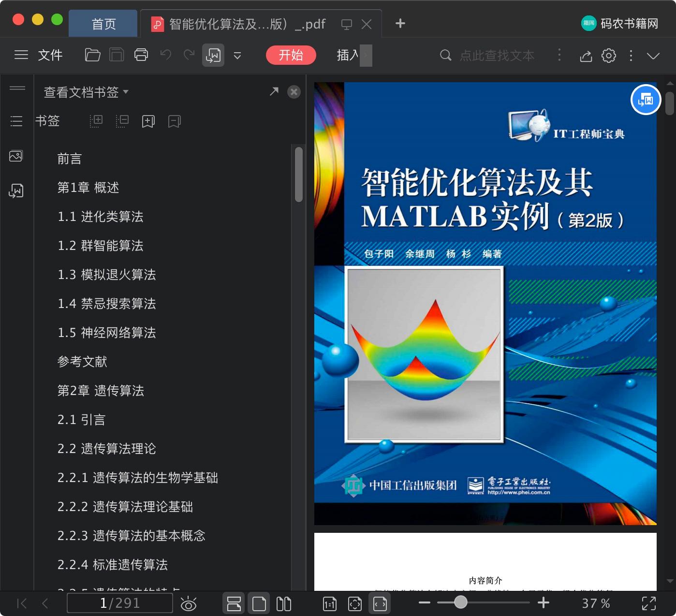Select the 开始 ribbon tab

[291, 55]
